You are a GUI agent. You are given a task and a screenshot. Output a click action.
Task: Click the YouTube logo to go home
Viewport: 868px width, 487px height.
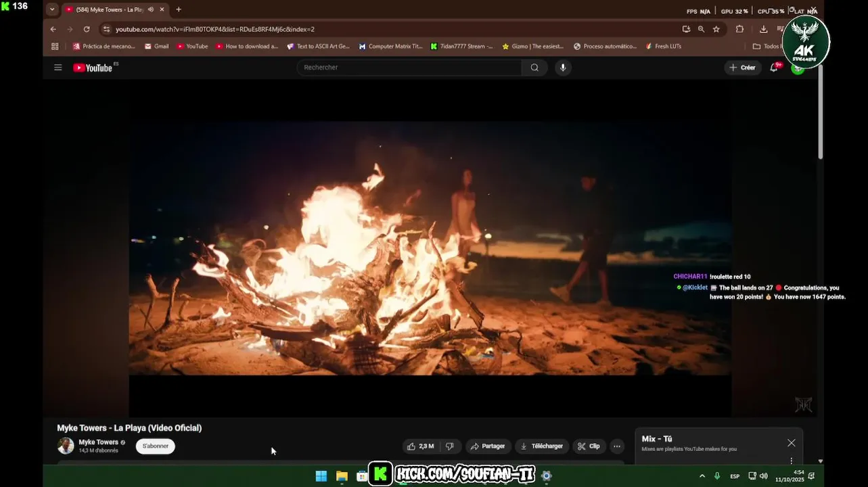click(x=93, y=68)
